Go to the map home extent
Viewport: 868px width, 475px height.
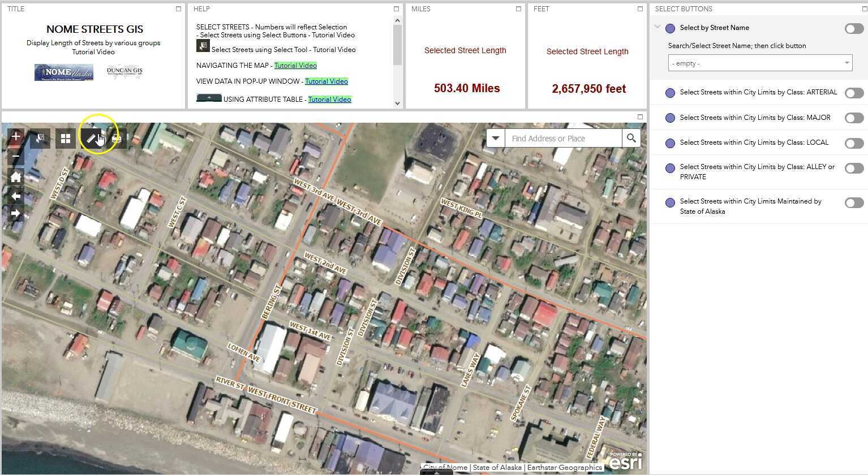pyautogui.click(x=16, y=177)
